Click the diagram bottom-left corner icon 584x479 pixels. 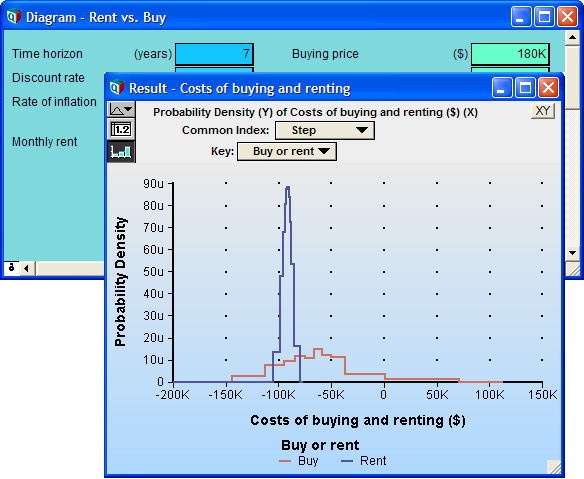tap(12, 268)
